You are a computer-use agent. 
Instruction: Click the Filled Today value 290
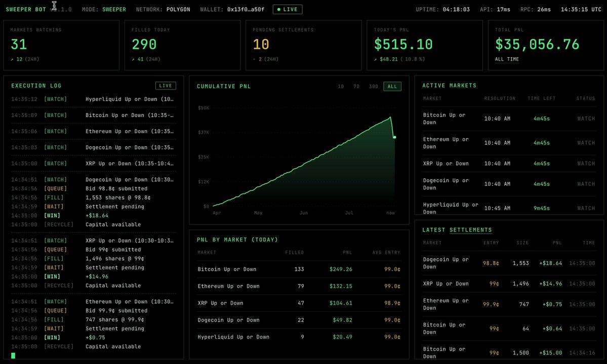[x=144, y=45]
